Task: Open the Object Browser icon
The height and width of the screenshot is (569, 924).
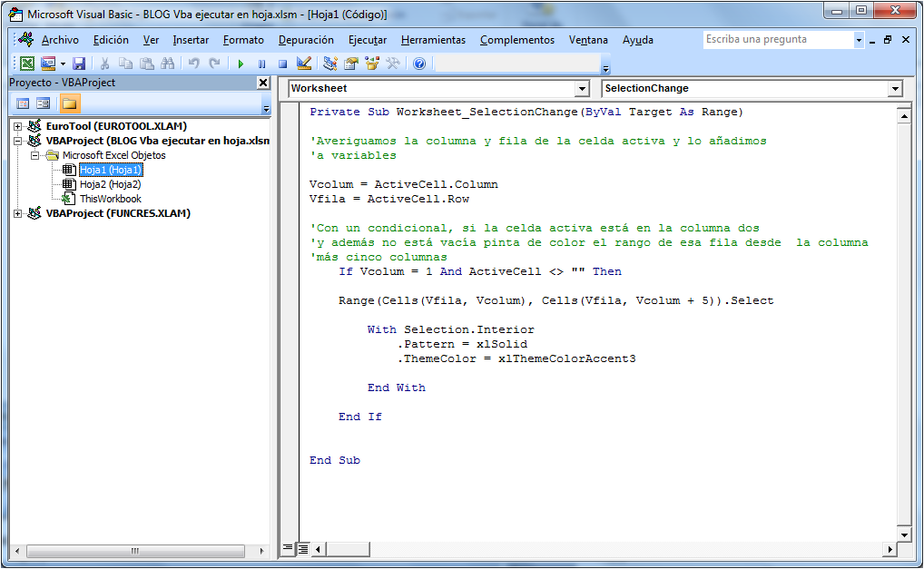Action: (x=372, y=64)
